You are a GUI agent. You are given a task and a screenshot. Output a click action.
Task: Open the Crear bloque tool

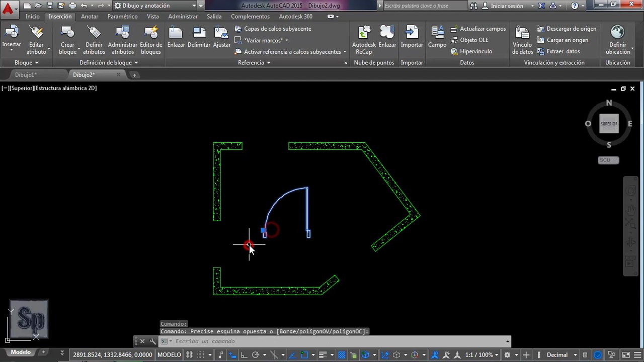pos(67,32)
